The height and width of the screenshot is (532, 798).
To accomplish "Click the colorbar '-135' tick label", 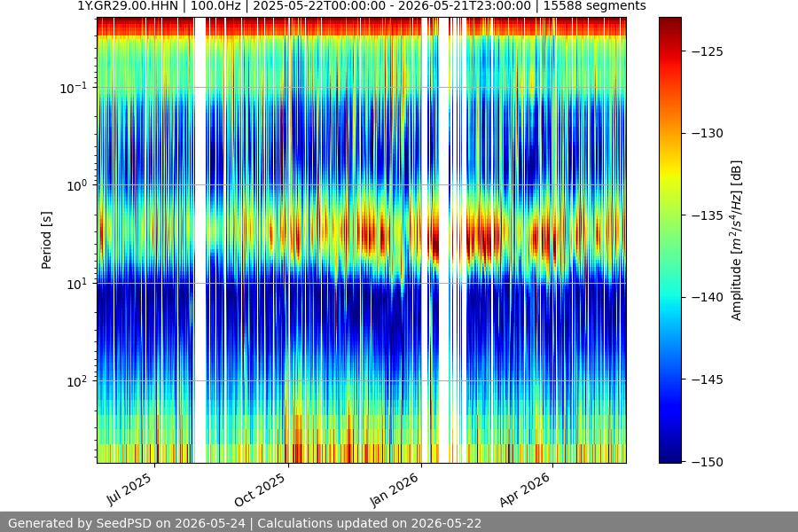I will pyautogui.click(x=708, y=215).
